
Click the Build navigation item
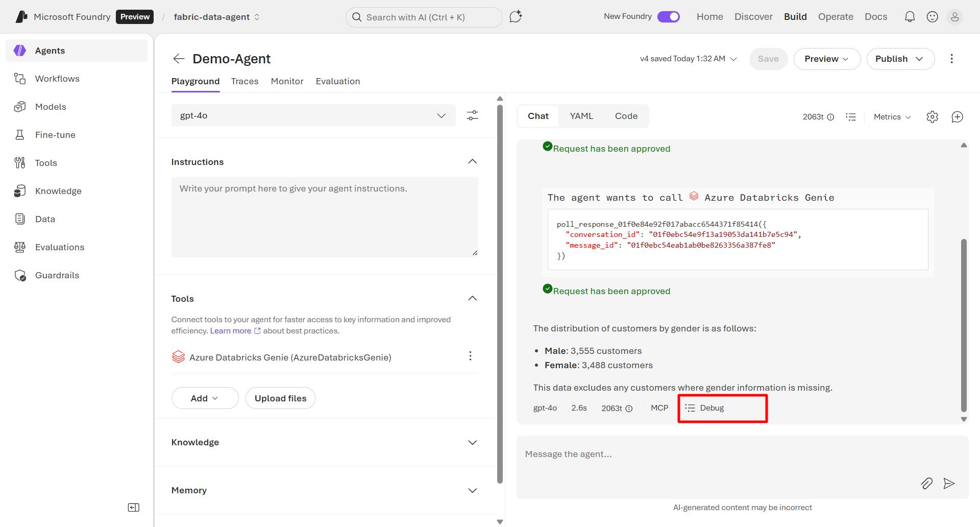pos(795,17)
